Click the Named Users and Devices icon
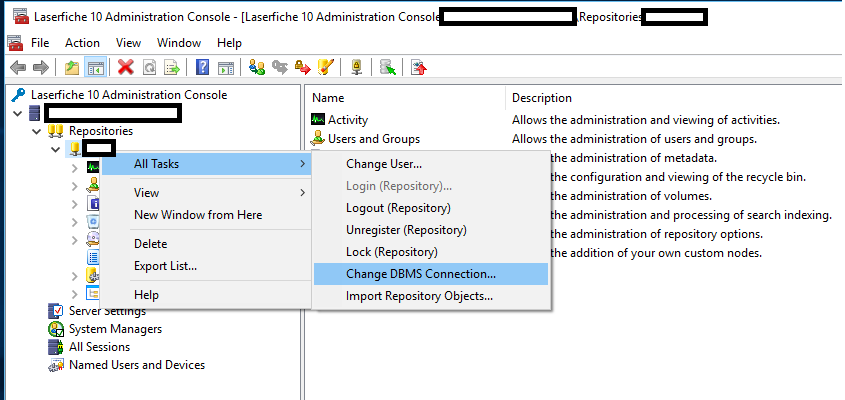The width and height of the screenshot is (845, 400). click(56, 365)
